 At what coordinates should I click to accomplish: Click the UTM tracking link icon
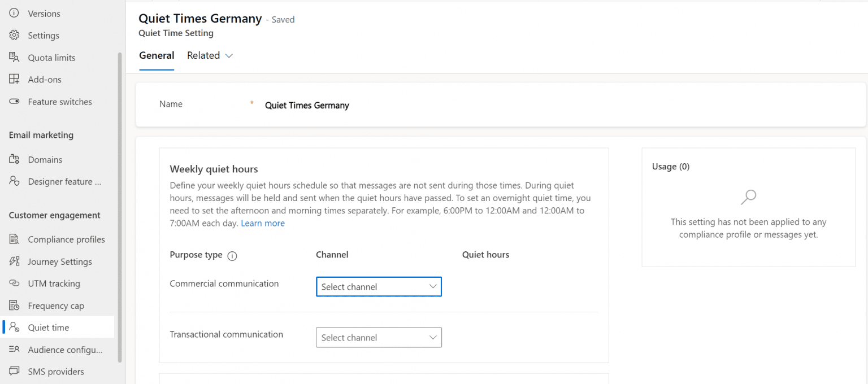(14, 283)
